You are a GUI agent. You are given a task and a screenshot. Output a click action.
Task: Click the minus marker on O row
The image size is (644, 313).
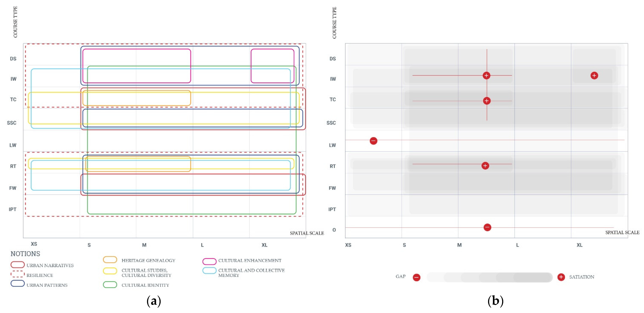pos(487,227)
